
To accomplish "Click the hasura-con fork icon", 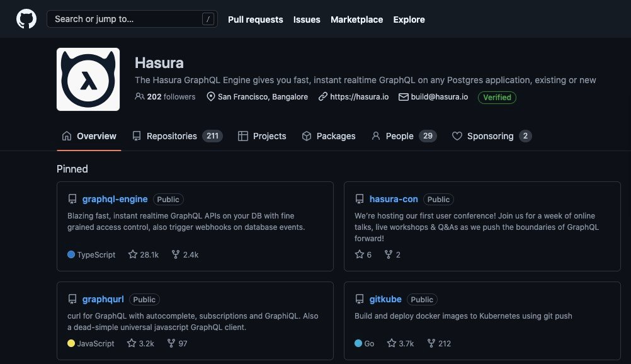I will tap(389, 254).
